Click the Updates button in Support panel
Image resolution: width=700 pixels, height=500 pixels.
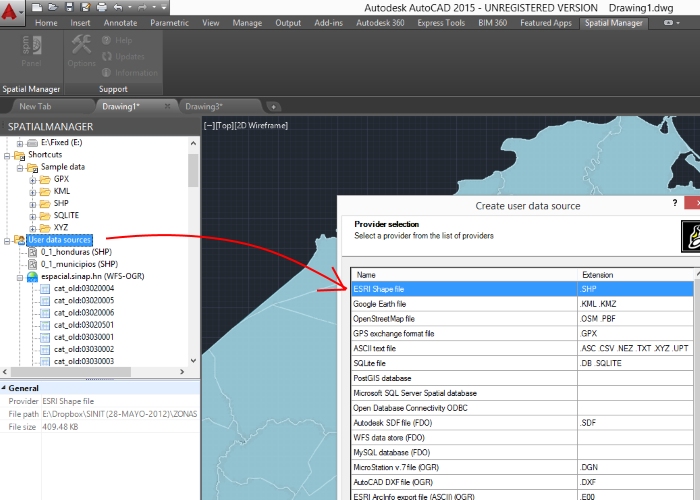pos(123,57)
